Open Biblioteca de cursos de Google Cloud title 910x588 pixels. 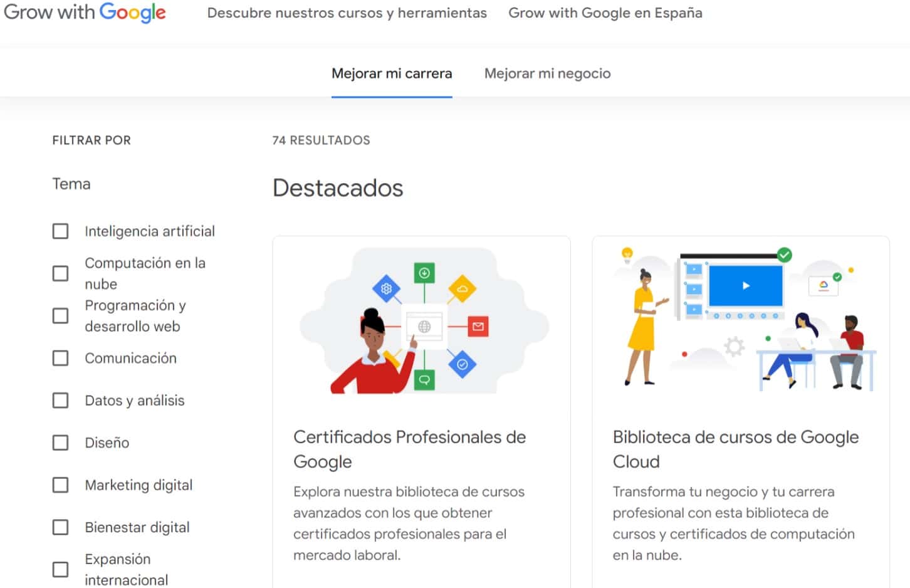(x=736, y=449)
